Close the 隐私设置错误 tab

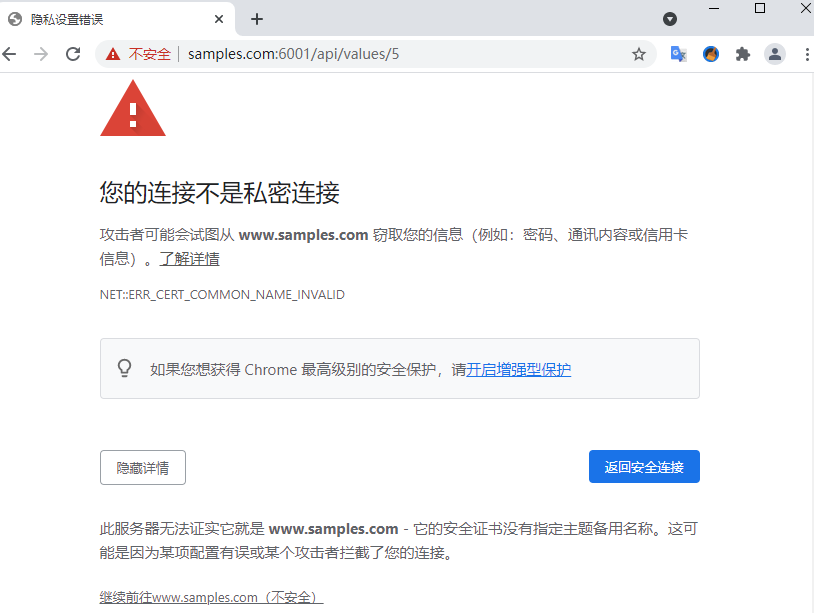[219, 19]
